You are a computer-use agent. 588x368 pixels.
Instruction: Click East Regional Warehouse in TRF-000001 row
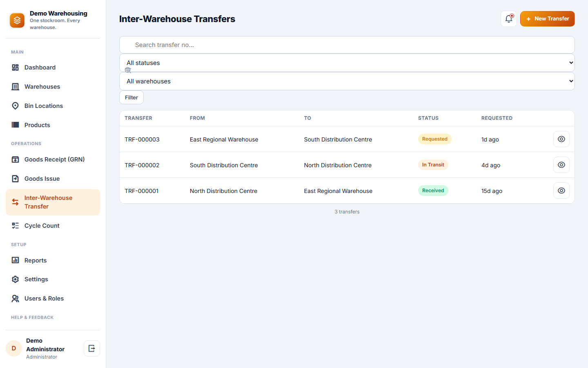click(338, 191)
